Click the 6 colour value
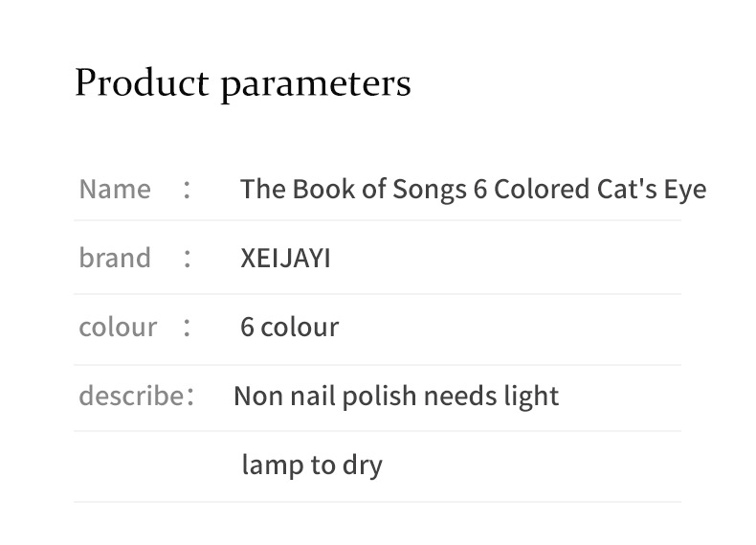Image resolution: width=756 pixels, height=545 pixels. click(289, 327)
